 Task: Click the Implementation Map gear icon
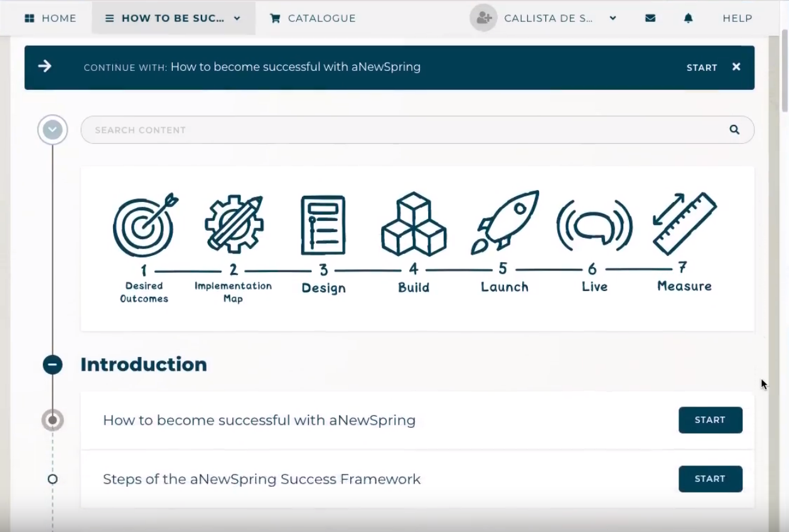click(233, 224)
